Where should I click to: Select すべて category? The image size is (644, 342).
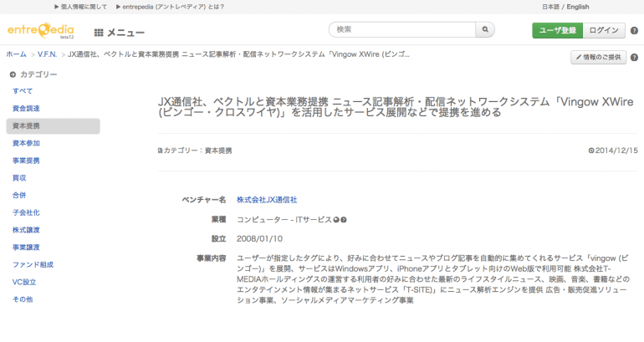point(23,91)
